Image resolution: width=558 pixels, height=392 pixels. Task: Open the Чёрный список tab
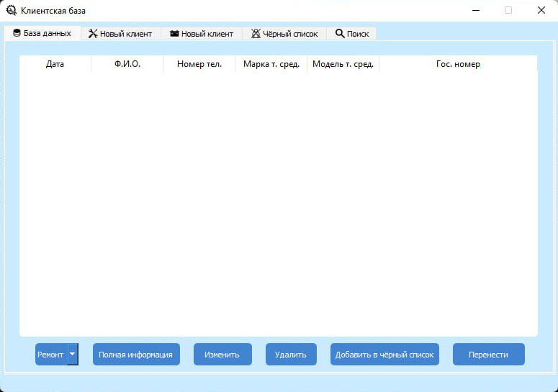coord(284,34)
